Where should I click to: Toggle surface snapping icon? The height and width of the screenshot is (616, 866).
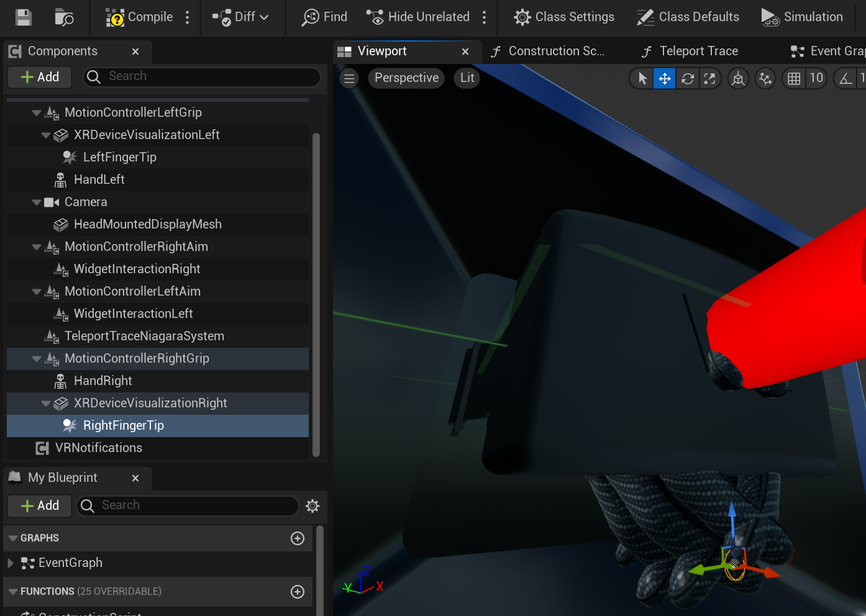click(765, 79)
